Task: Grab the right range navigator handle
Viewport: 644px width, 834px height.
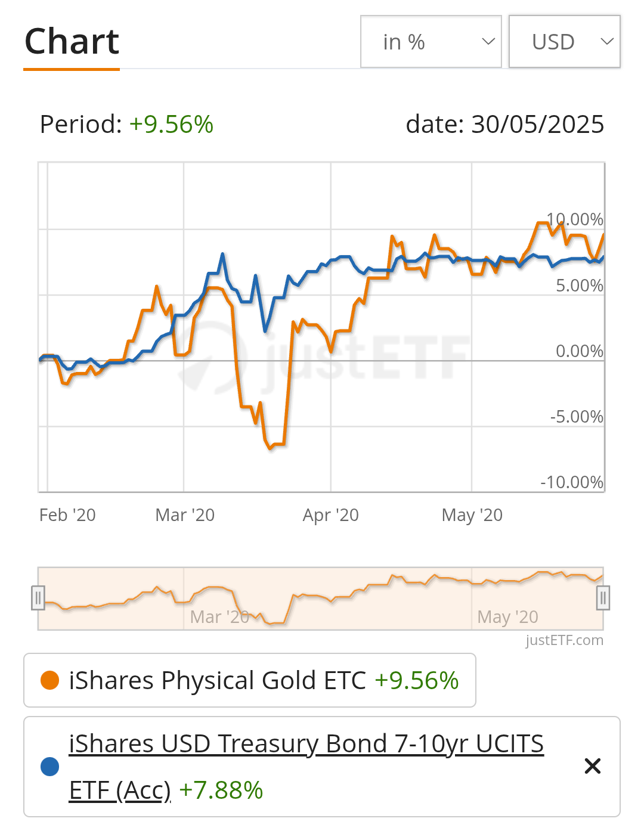Action: (x=603, y=598)
